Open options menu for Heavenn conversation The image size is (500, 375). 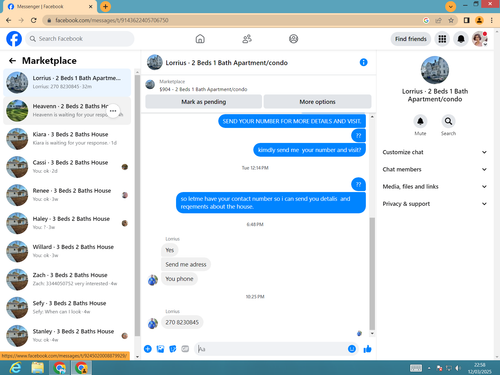(x=113, y=111)
